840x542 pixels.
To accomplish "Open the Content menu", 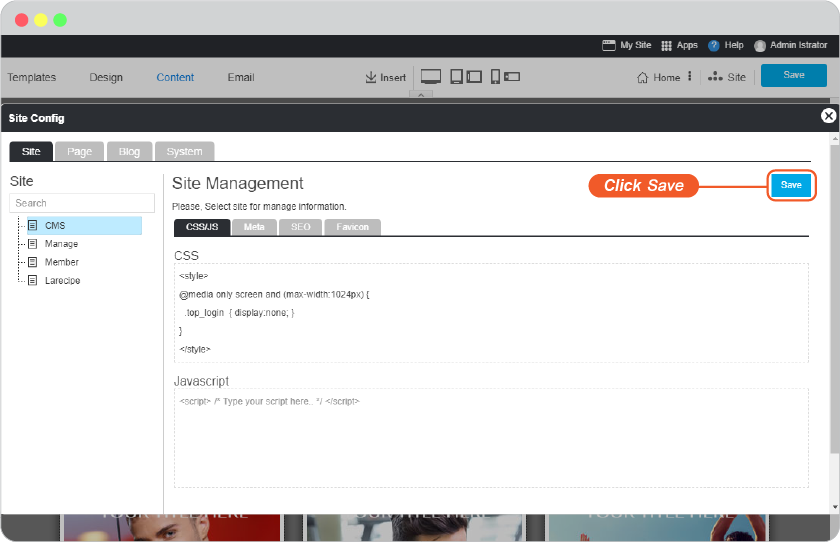I will coord(175,77).
